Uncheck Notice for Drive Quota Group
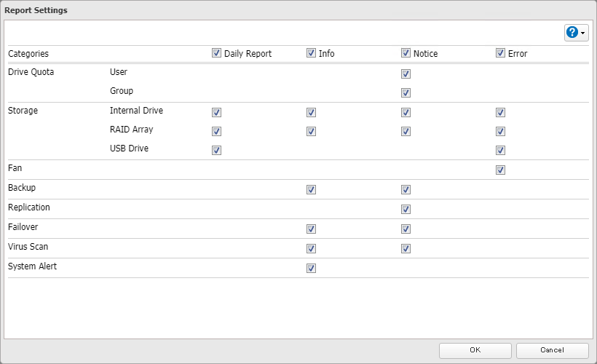Viewport: 597px width, 364px height. [x=406, y=92]
